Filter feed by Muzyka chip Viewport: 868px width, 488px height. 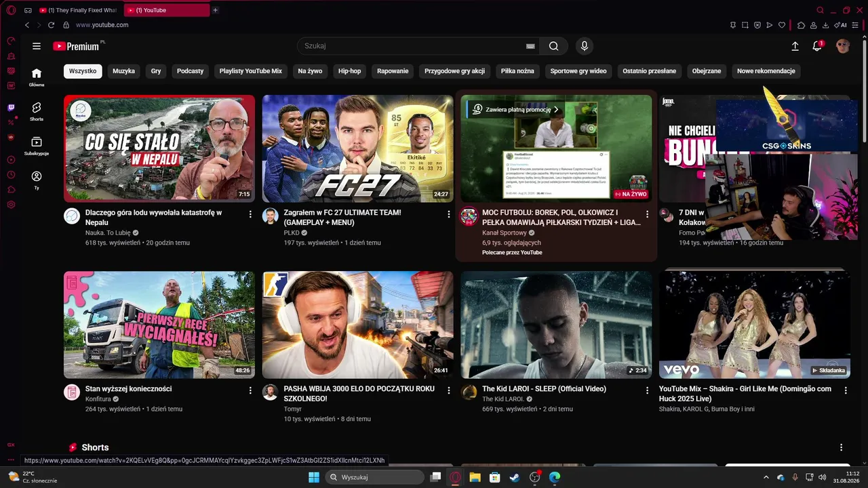tap(124, 71)
